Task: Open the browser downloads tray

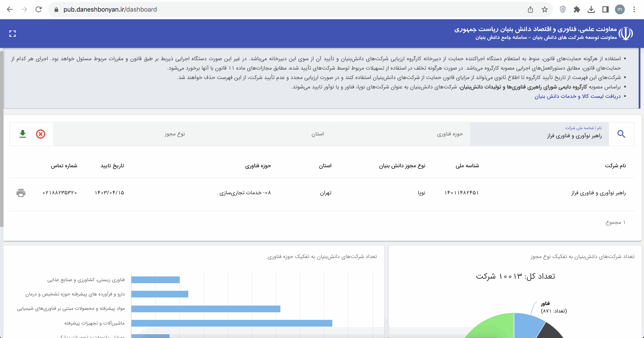Action: coord(591,9)
